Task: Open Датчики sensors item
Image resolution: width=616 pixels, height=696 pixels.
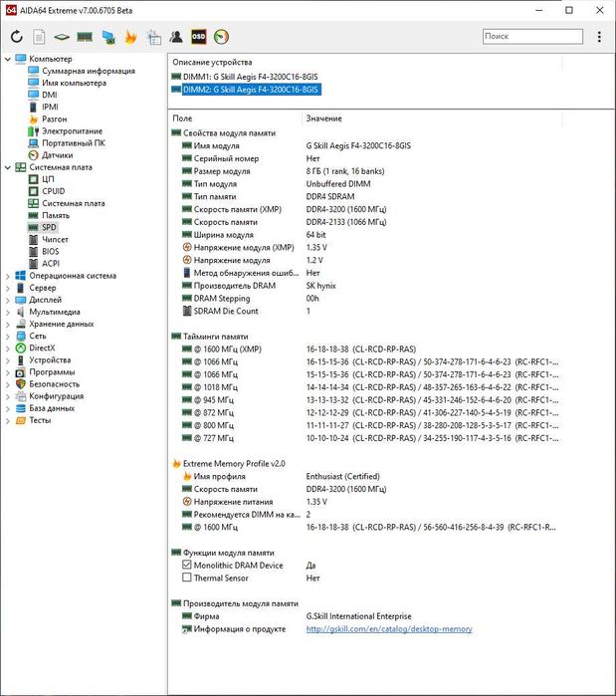Action: (57, 155)
